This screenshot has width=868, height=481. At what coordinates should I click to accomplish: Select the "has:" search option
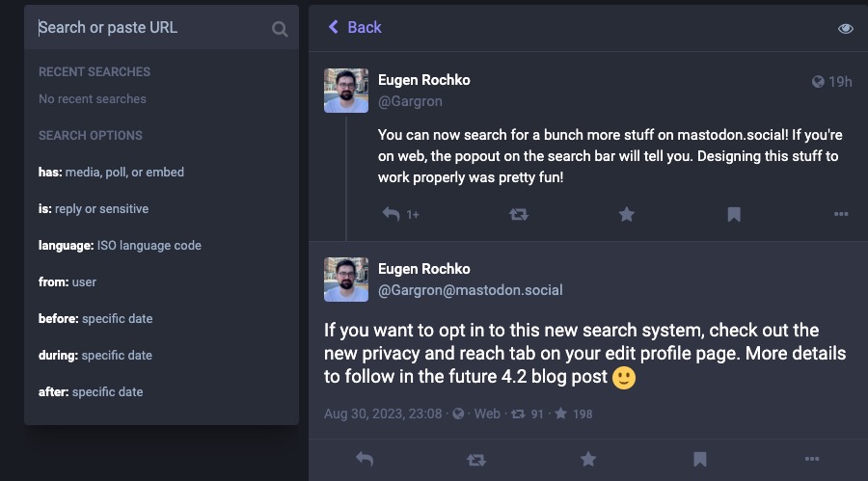coord(111,173)
